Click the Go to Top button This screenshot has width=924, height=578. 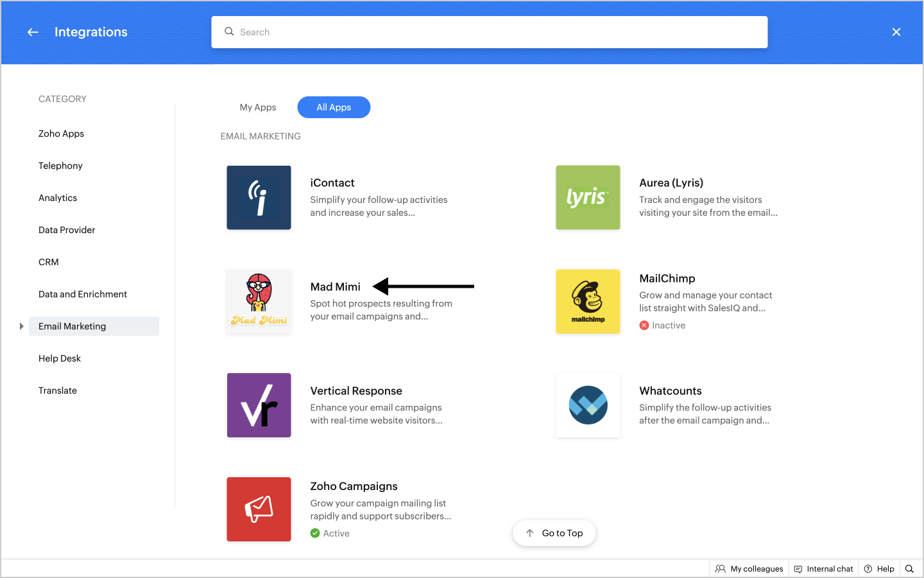[x=554, y=533]
